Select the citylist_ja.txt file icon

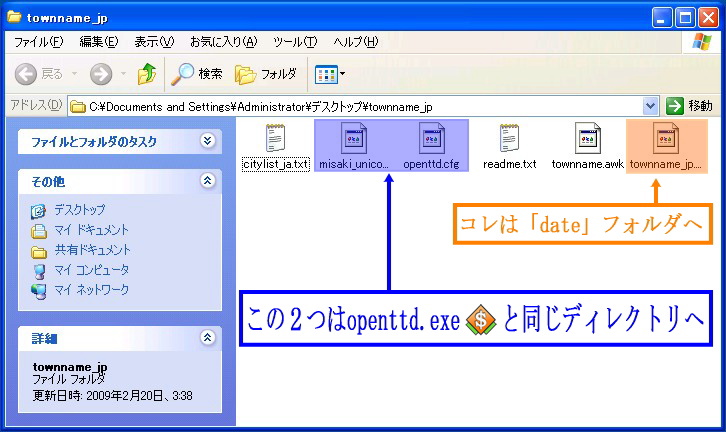pyautogui.click(x=275, y=138)
